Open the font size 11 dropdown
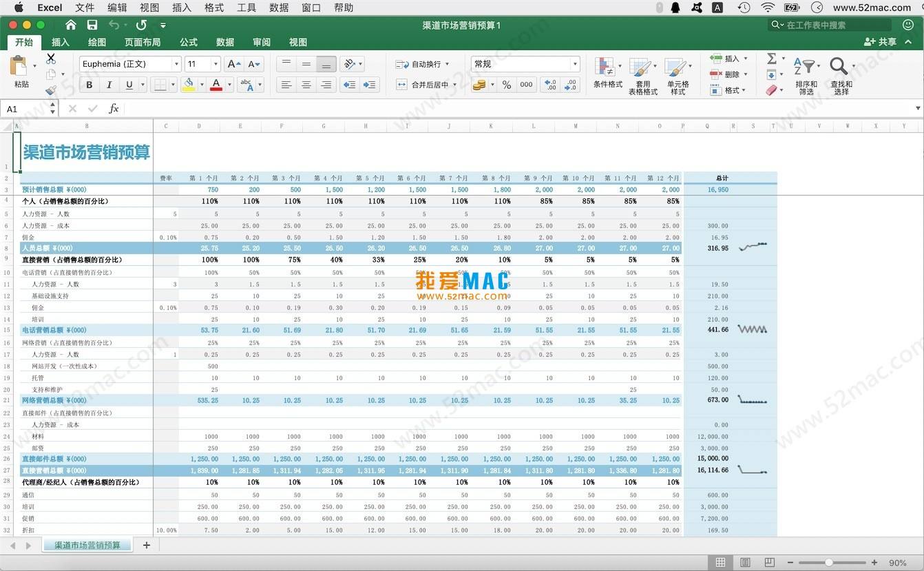The width and height of the screenshot is (924, 571). click(x=216, y=64)
